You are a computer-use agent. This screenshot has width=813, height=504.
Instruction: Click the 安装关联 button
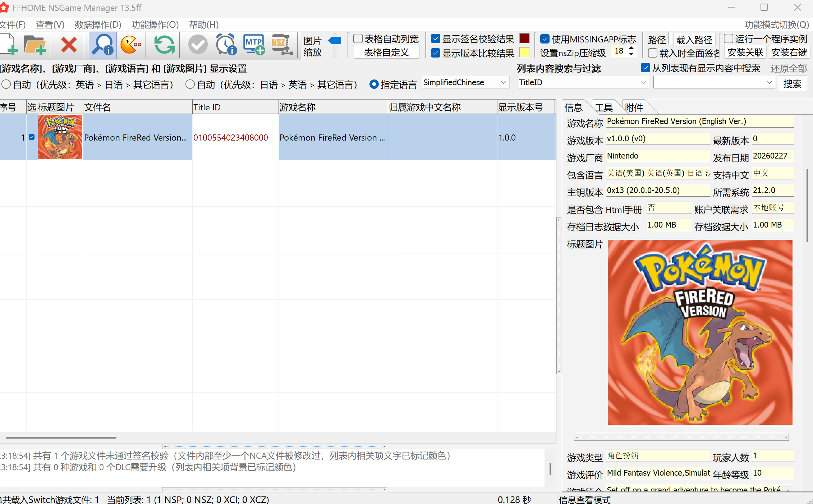pyautogui.click(x=745, y=52)
